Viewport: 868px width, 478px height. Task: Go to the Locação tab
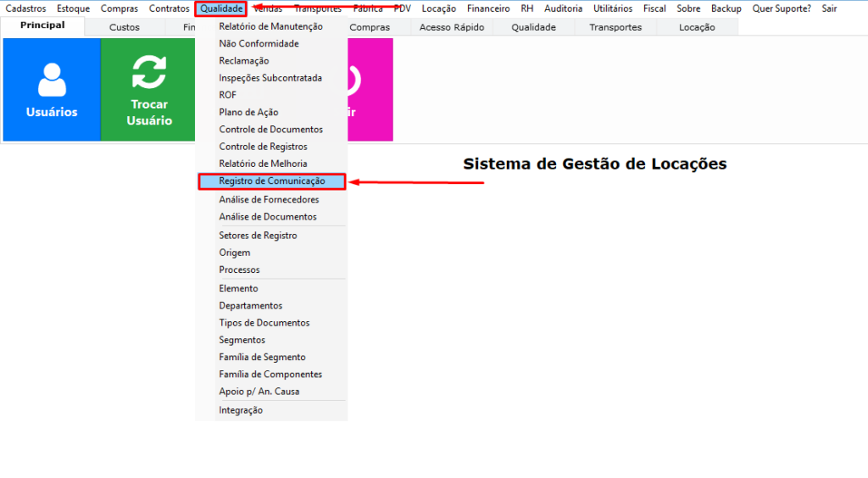click(697, 27)
